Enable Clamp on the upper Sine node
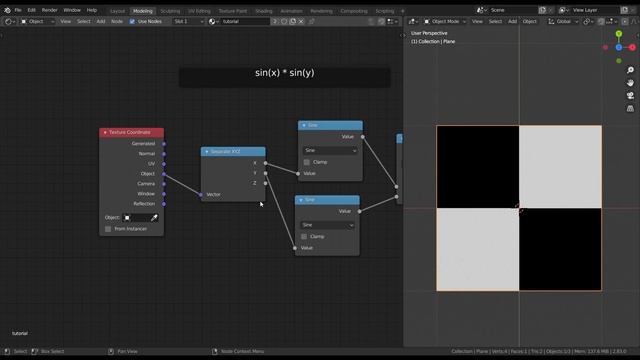 [307, 162]
